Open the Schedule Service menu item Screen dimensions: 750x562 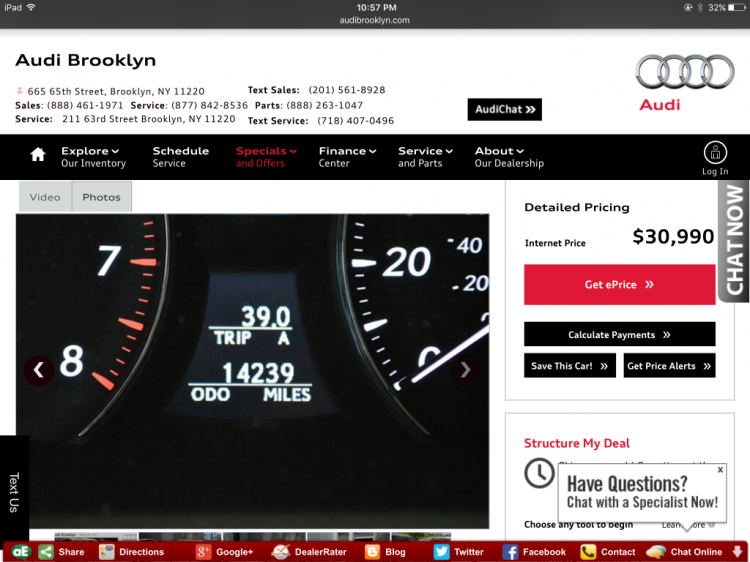pyautogui.click(x=180, y=157)
